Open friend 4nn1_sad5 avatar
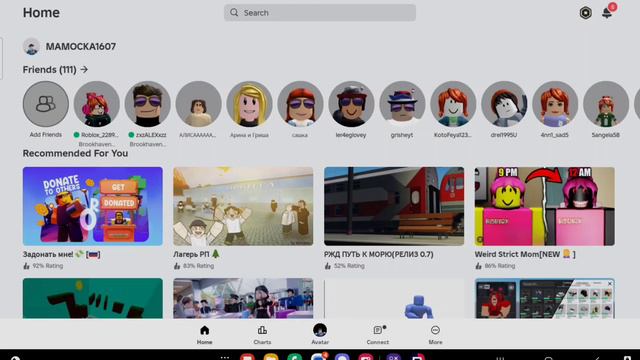This screenshot has height=360, width=640. [x=555, y=104]
